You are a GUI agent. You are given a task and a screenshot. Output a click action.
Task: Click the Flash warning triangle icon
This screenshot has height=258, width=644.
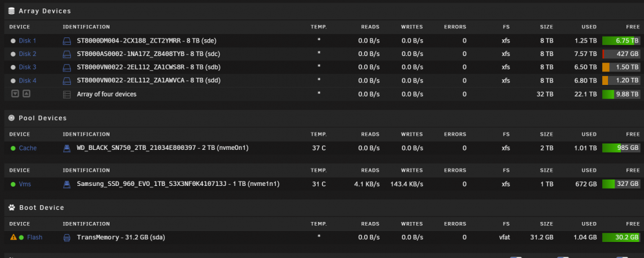click(14, 237)
